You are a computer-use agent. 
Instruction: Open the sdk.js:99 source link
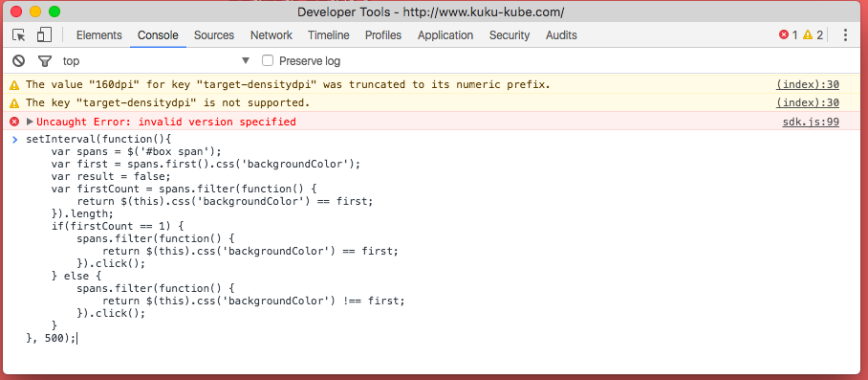pos(811,122)
